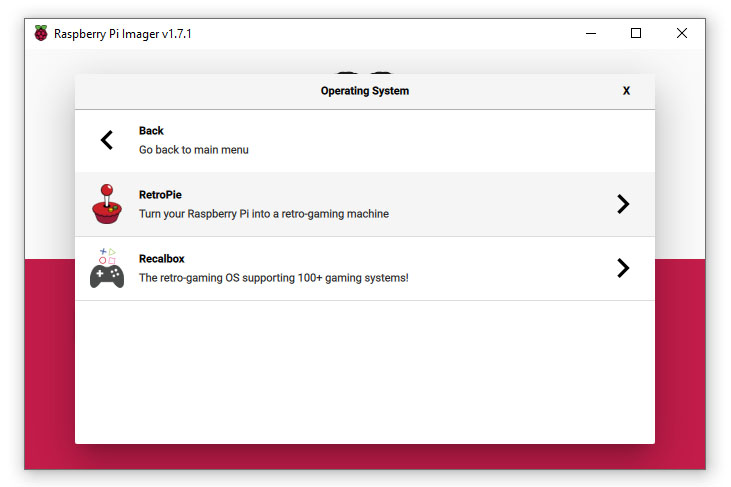This screenshot has height=487, width=731.
Task: Expand RetroPie options with right chevron
Action: (623, 204)
